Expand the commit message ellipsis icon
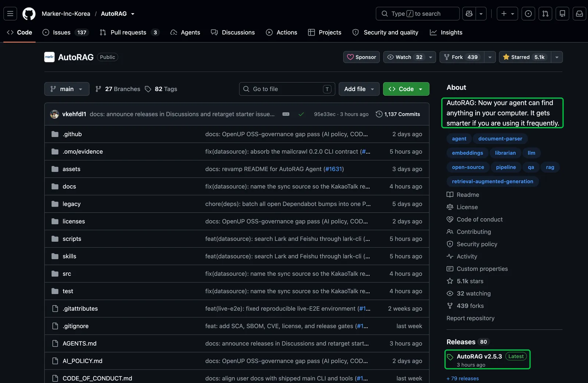 coord(286,114)
